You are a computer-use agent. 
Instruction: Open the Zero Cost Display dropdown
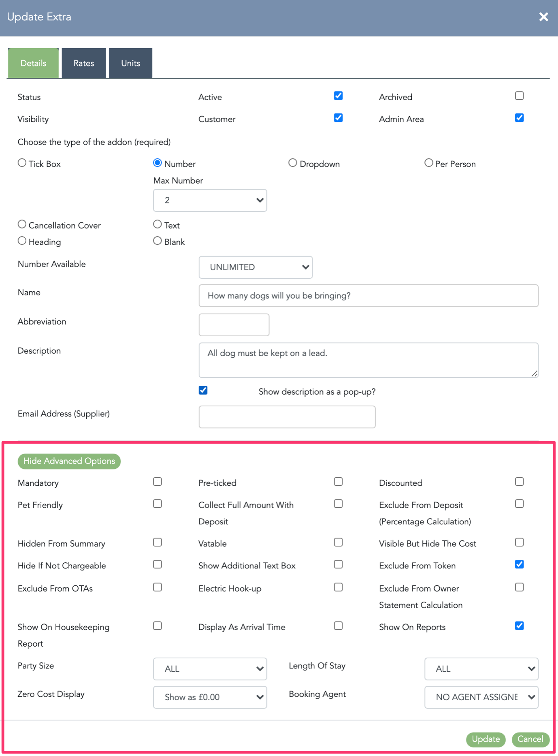(210, 697)
